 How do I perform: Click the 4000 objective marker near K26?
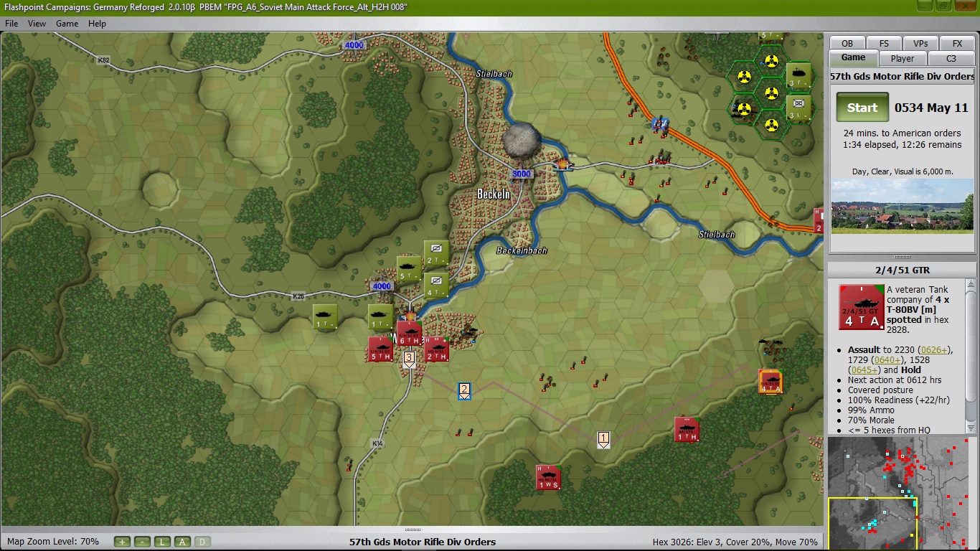[381, 286]
